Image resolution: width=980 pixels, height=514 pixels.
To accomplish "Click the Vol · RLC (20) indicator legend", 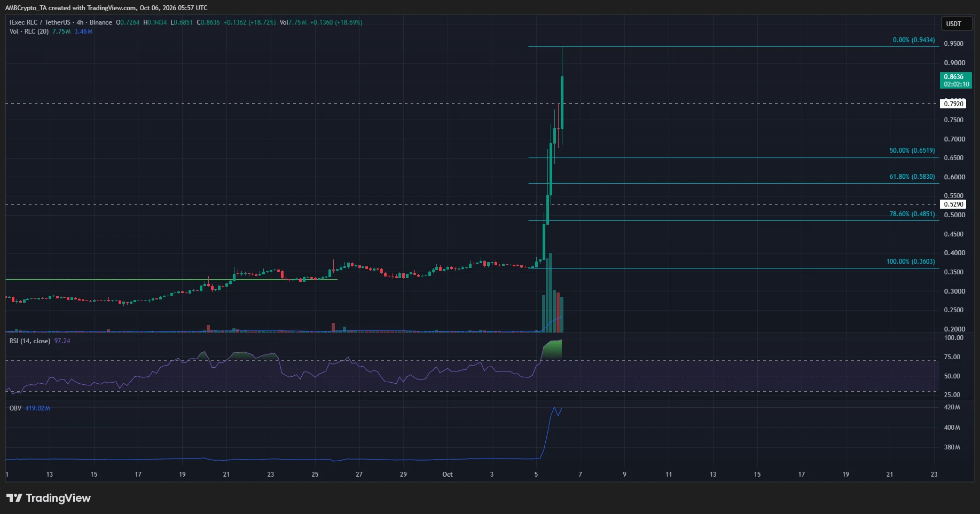I will click(29, 31).
